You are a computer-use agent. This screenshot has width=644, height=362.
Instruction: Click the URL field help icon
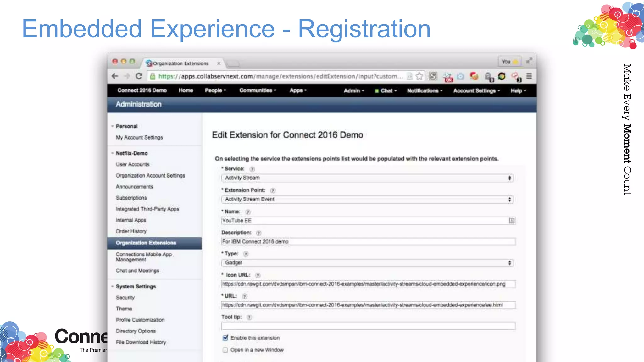[245, 296]
